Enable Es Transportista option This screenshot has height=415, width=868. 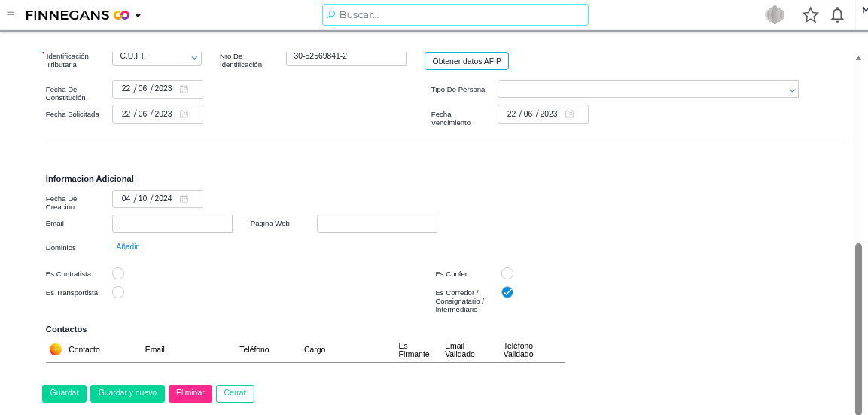click(118, 292)
